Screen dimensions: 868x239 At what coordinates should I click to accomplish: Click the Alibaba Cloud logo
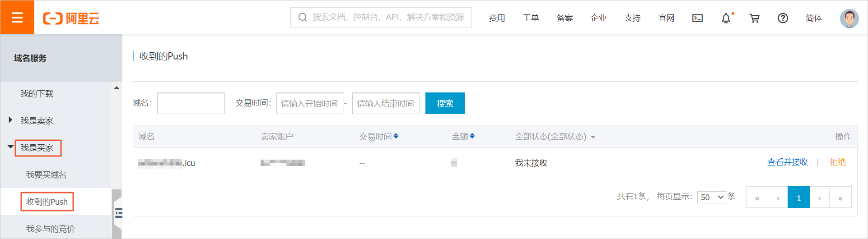click(71, 18)
